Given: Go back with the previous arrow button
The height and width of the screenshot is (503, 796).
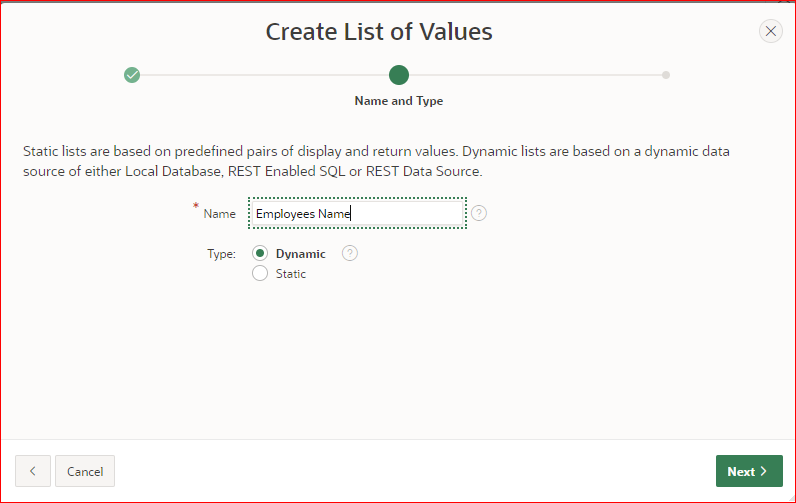Looking at the screenshot, I should click(x=33, y=471).
